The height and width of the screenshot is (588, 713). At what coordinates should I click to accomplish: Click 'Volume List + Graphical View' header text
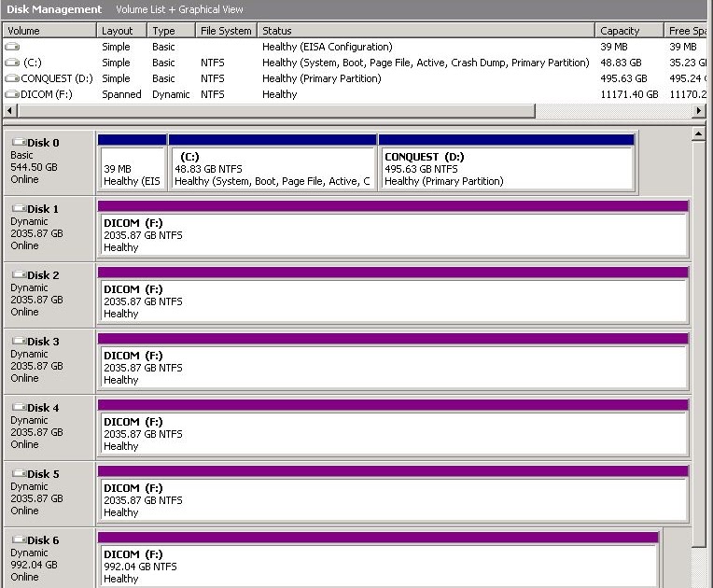pos(179,9)
